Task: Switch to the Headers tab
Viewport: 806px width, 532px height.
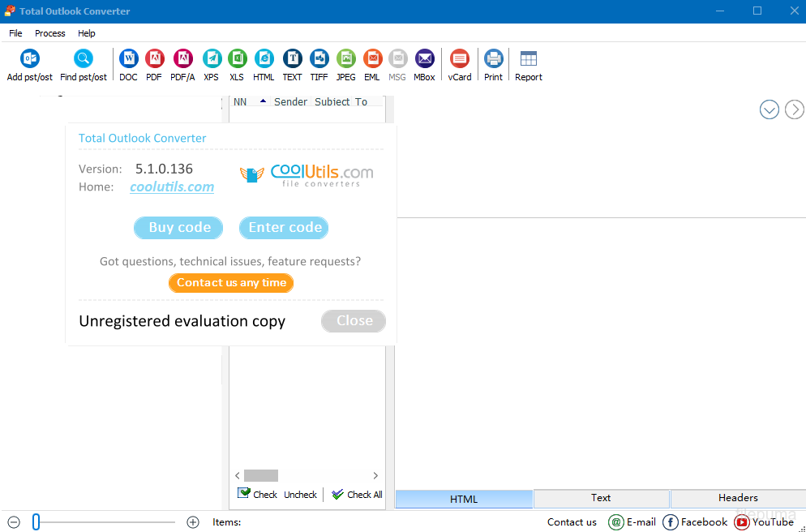Action: (x=738, y=498)
